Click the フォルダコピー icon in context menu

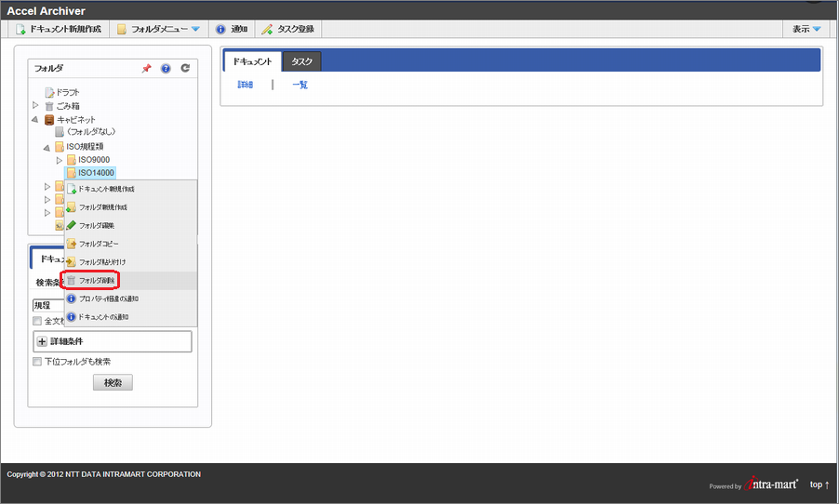(72, 244)
